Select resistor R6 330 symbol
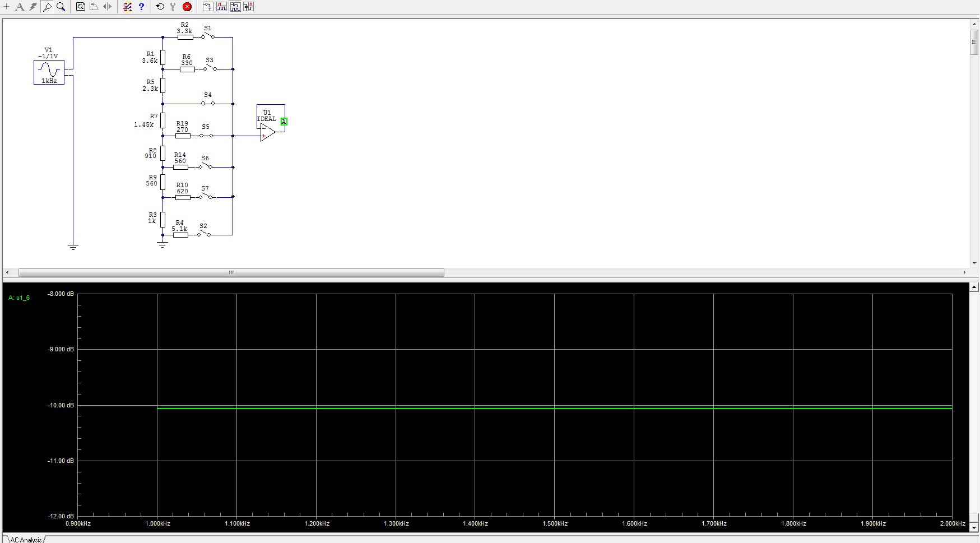 187,69
